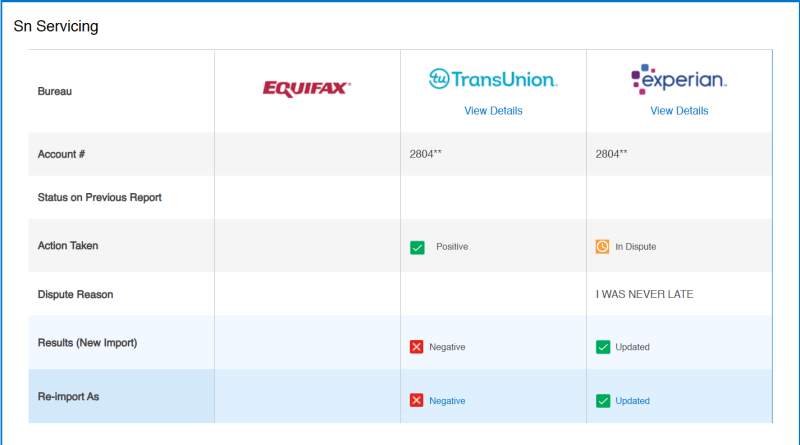Click the TransUnion logo
The image size is (800, 445).
click(493, 79)
